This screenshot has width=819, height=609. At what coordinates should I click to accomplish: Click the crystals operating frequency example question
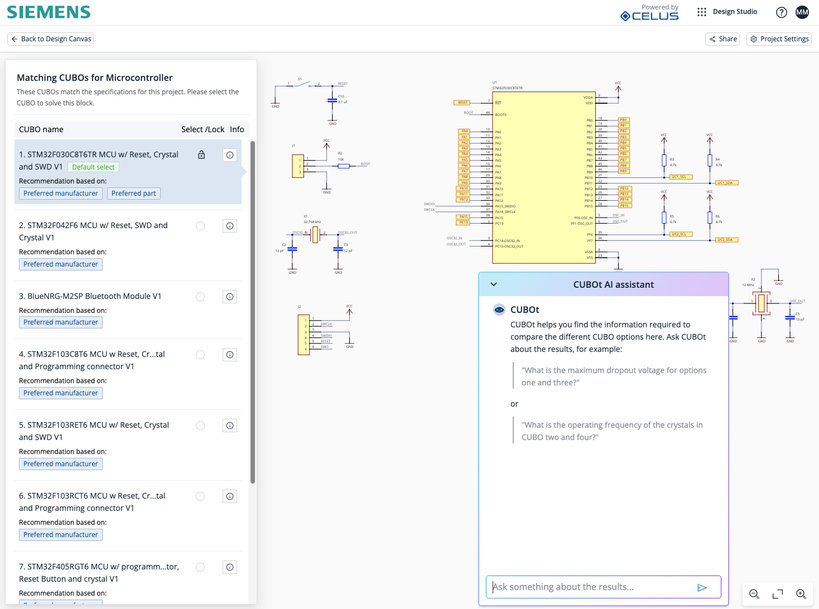point(612,431)
